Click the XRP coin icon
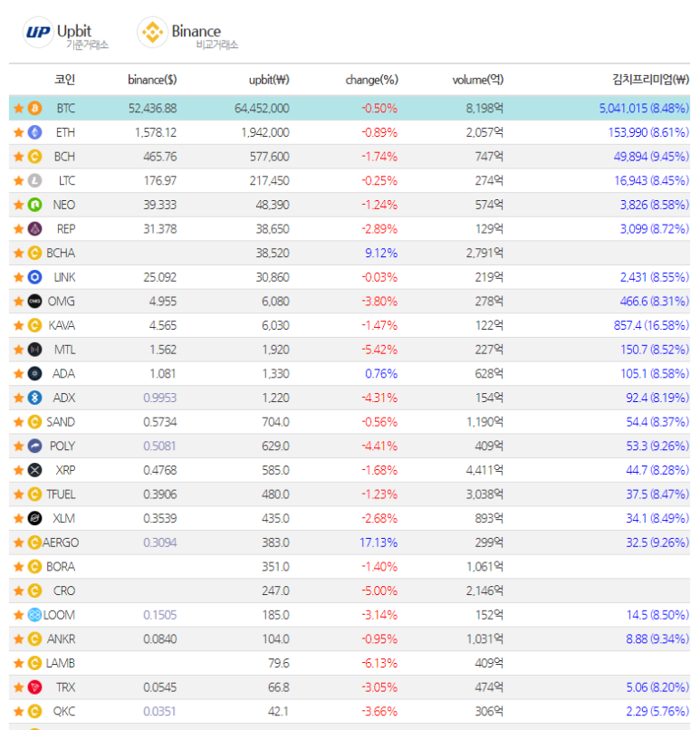The height and width of the screenshot is (730, 700). 35,470
